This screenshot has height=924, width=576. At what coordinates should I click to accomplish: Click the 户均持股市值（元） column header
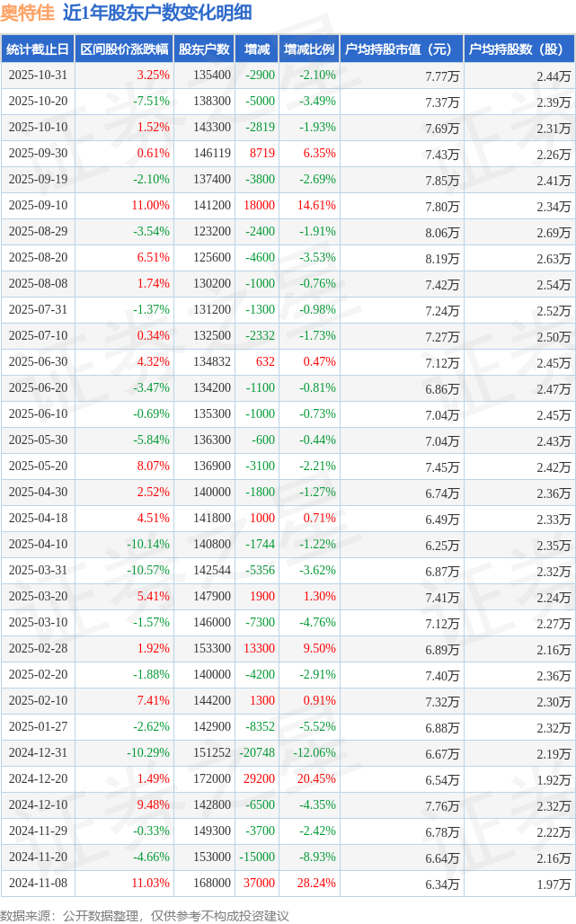click(401, 49)
